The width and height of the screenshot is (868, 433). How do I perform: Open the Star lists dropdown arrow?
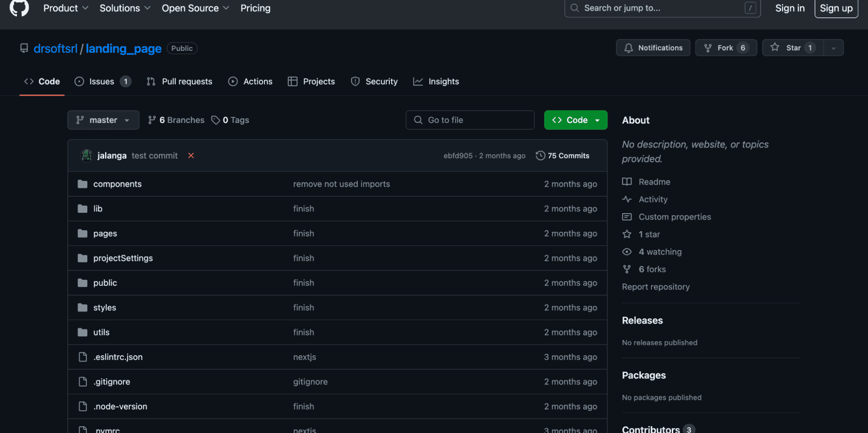pyautogui.click(x=834, y=48)
